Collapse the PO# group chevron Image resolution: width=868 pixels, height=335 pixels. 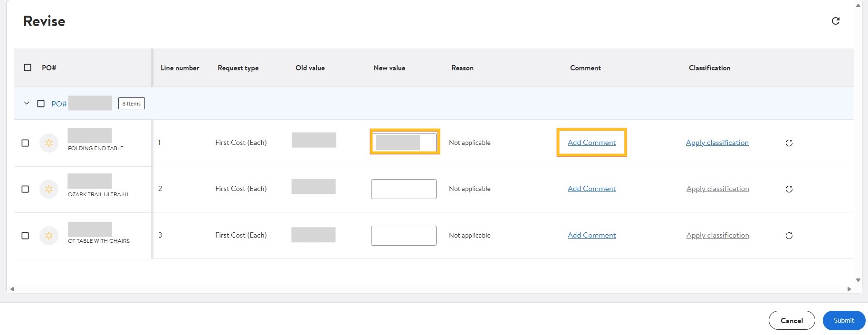[27, 103]
